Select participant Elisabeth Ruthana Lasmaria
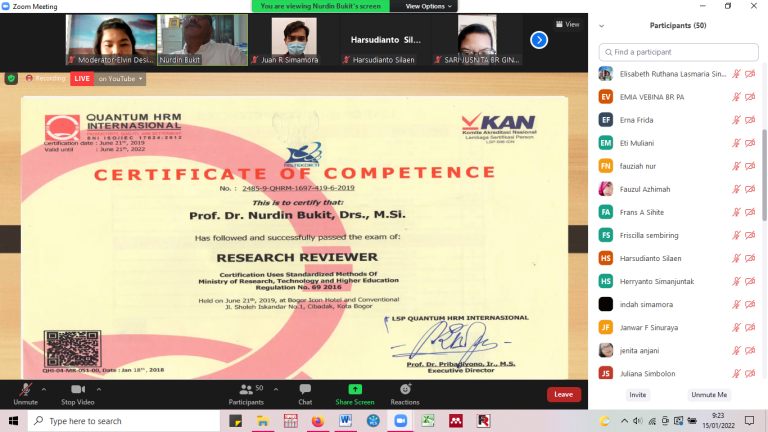768x432 pixels. coord(678,74)
